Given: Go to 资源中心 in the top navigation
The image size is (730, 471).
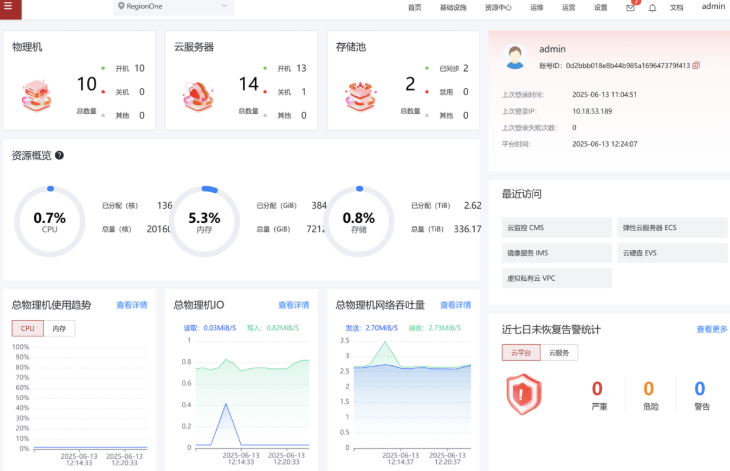Looking at the screenshot, I should [498, 7].
